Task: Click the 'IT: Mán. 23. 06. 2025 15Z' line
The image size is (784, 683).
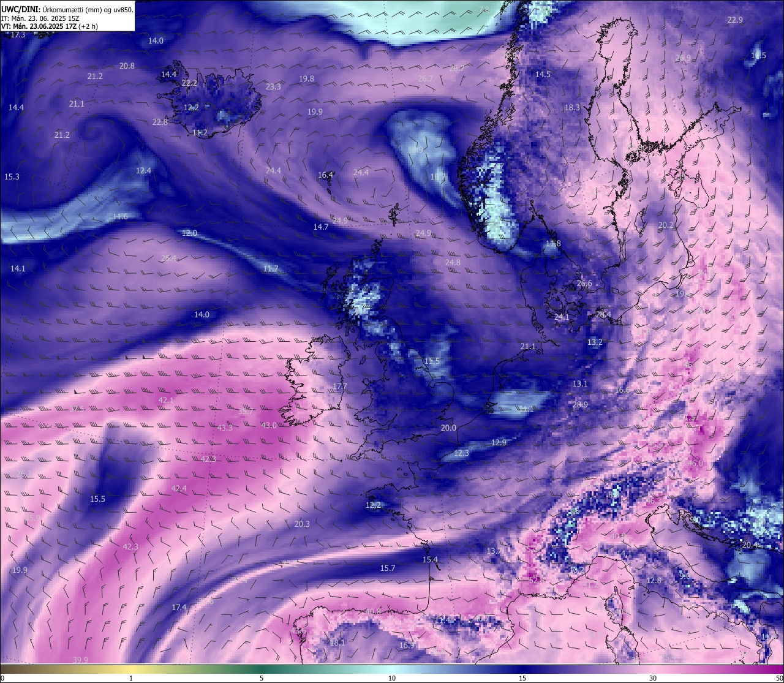Action: 40,18
